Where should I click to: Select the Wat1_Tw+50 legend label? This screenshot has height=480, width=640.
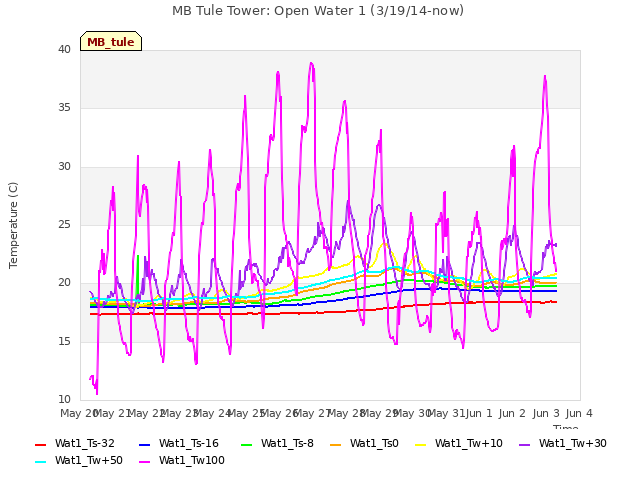point(89,460)
